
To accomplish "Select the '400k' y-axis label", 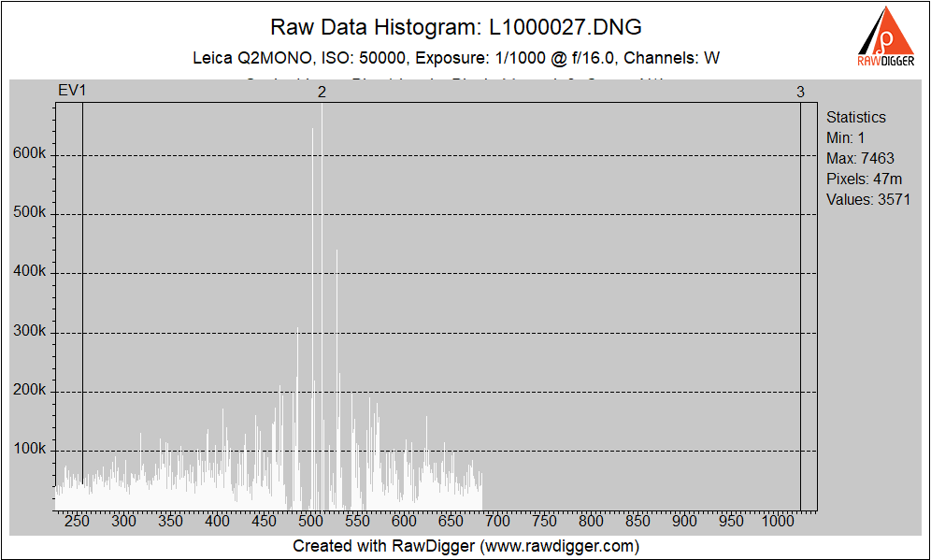I will coord(30,271).
